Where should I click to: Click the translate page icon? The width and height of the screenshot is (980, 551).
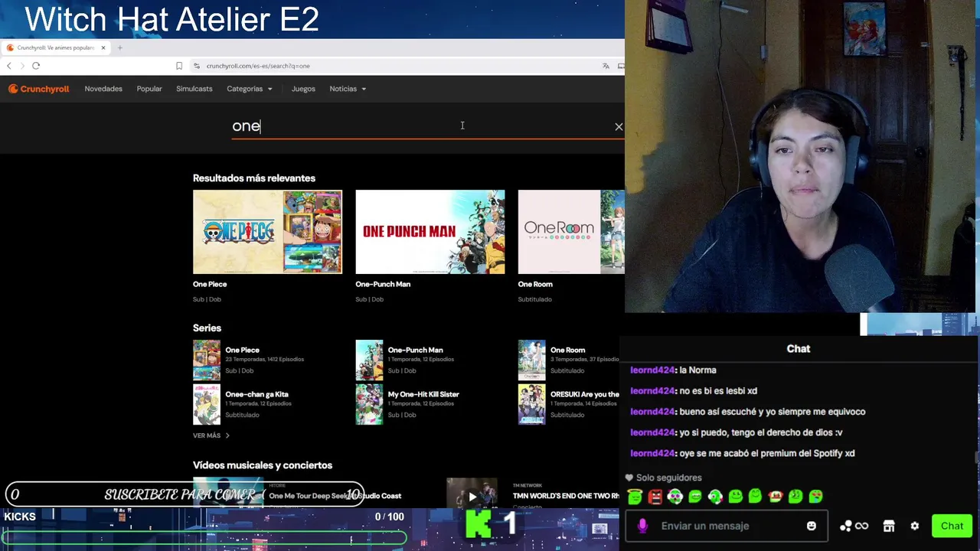(606, 66)
